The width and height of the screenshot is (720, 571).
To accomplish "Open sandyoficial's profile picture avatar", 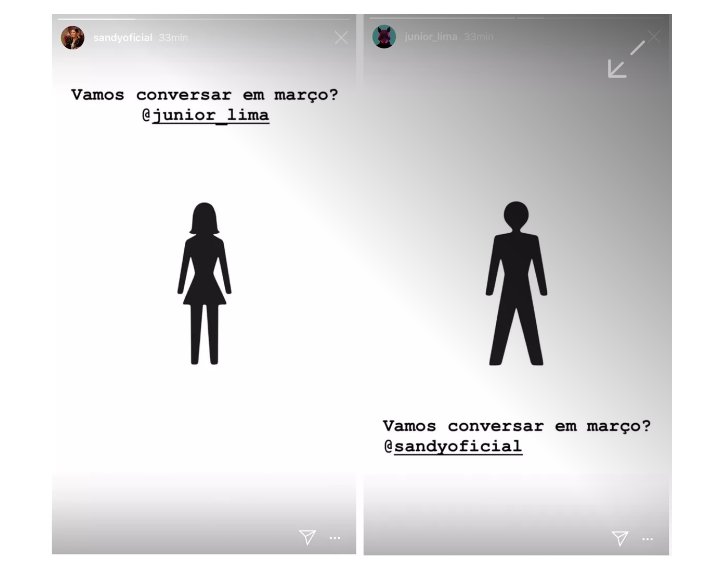I will tap(73, 37).
